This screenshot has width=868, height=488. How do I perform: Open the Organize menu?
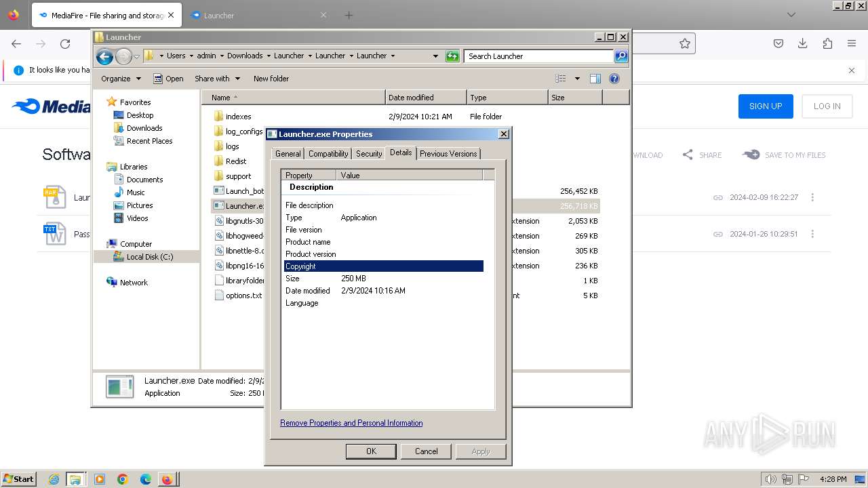tap(121, 79)
